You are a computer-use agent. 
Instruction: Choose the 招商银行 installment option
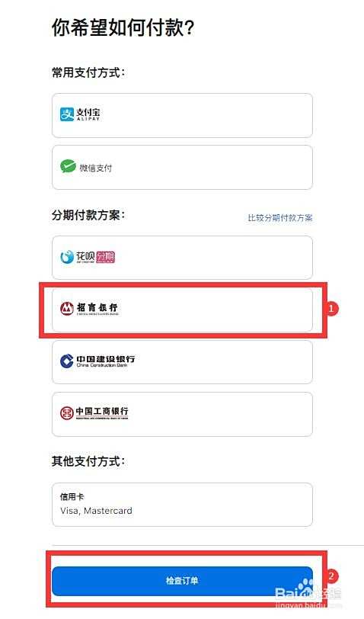pyautogui.click(x=182, y=309)
